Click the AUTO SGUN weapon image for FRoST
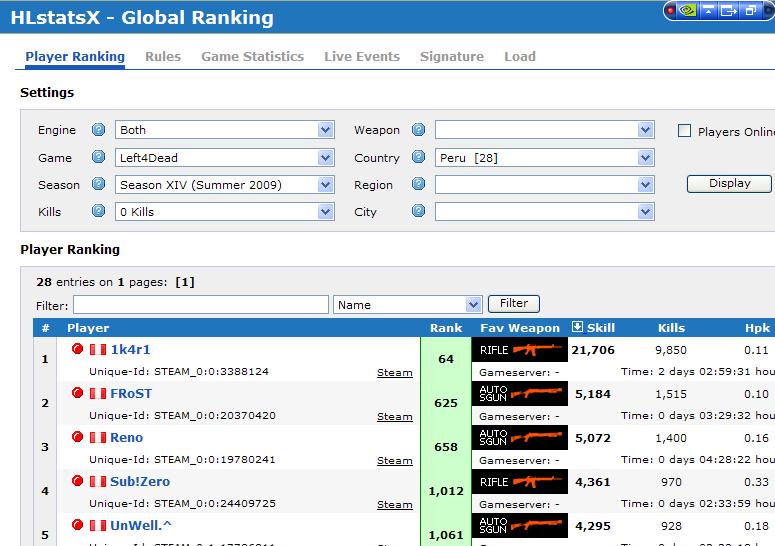Screen dimensions: 775x546 tap(519, 393)
